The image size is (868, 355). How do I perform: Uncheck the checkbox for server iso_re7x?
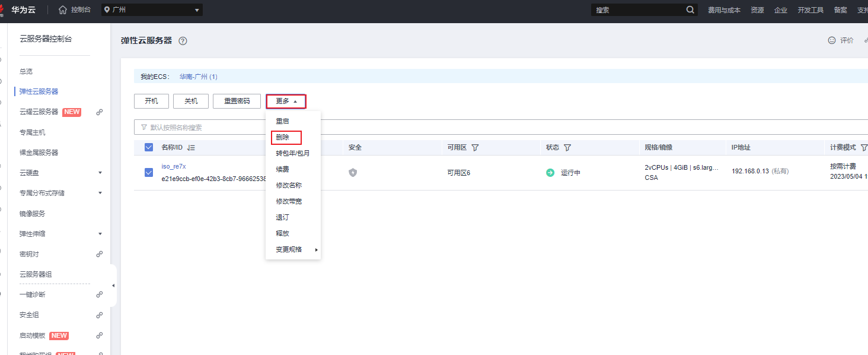tap(148, 172)
